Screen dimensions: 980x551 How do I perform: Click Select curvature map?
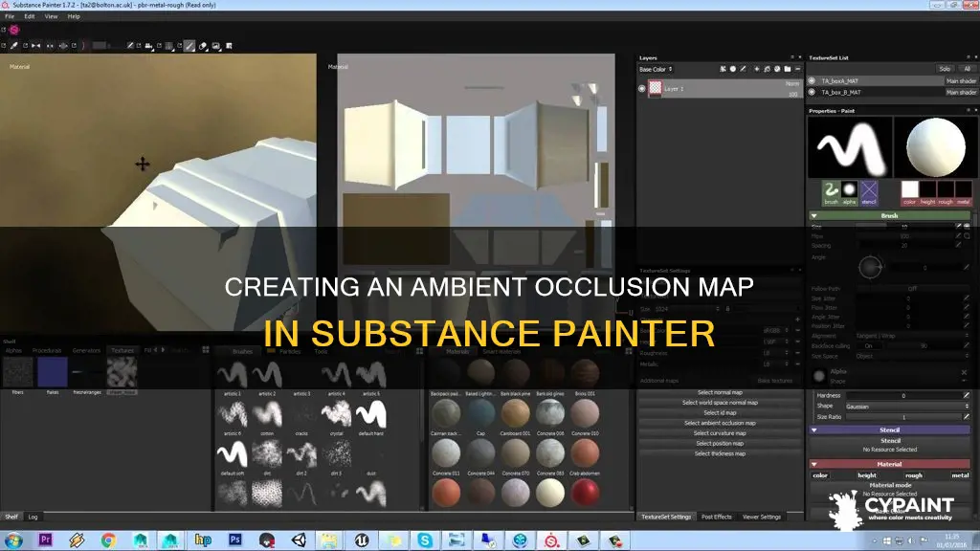[720, 433]
